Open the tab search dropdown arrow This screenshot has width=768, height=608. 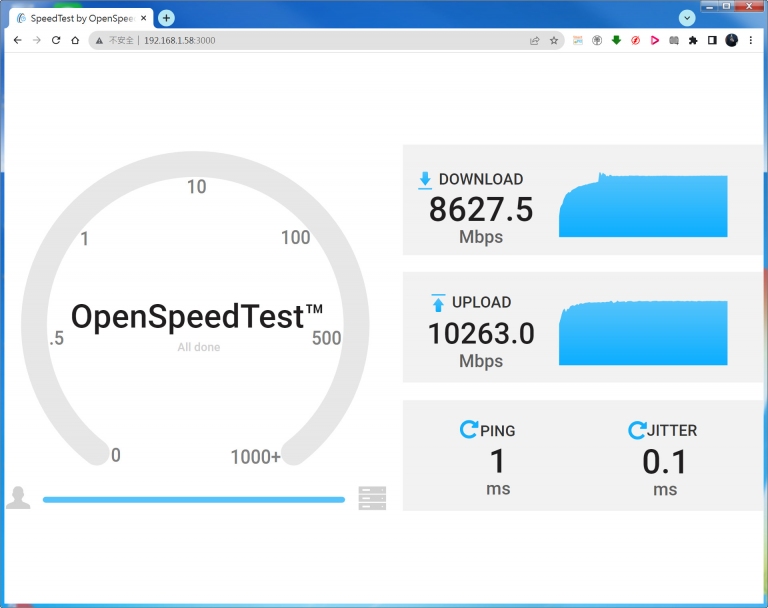687,18
